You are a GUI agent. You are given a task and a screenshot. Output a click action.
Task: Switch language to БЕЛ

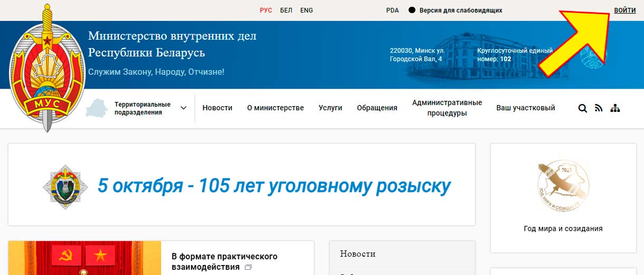click(x=286, y=11)
